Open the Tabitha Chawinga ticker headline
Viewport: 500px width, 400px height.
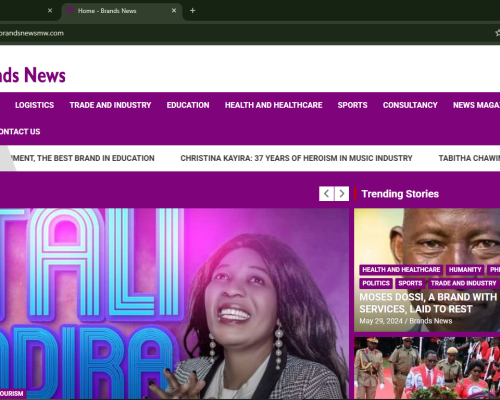[x=469, y=158]
